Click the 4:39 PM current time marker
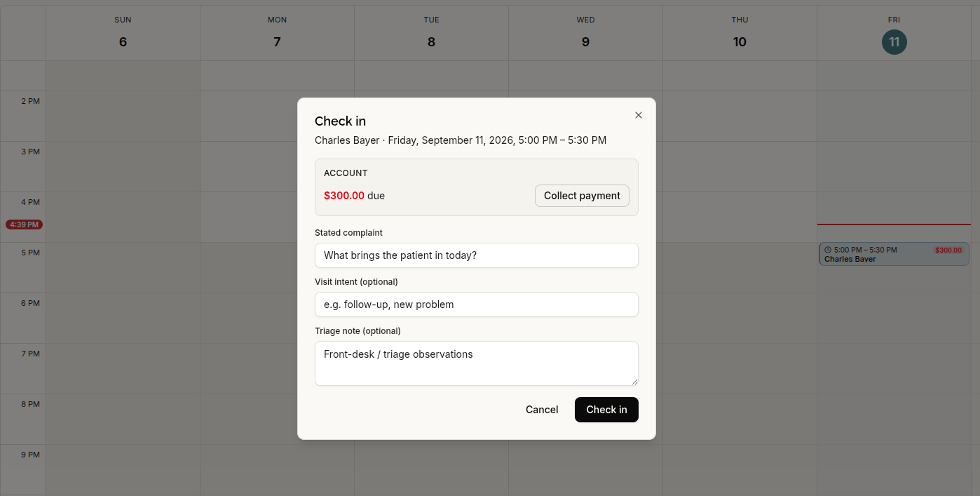980x496 pixels. (25, 224)
